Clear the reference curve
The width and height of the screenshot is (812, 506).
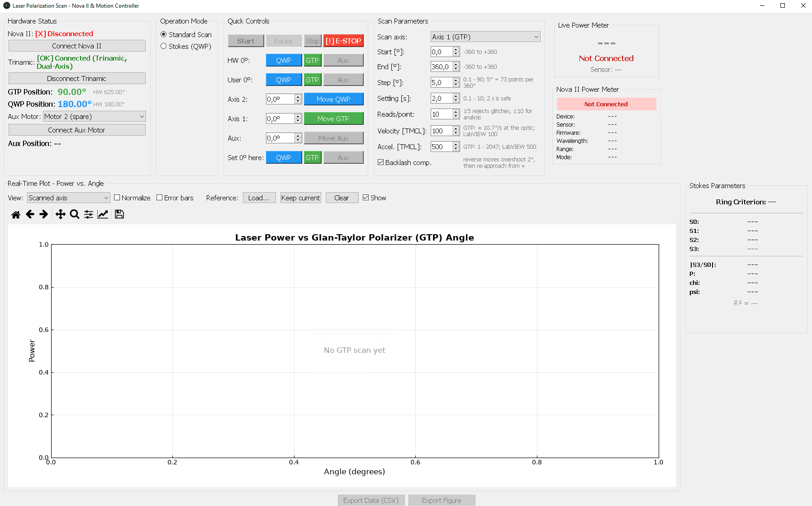[x=342, y=198]
